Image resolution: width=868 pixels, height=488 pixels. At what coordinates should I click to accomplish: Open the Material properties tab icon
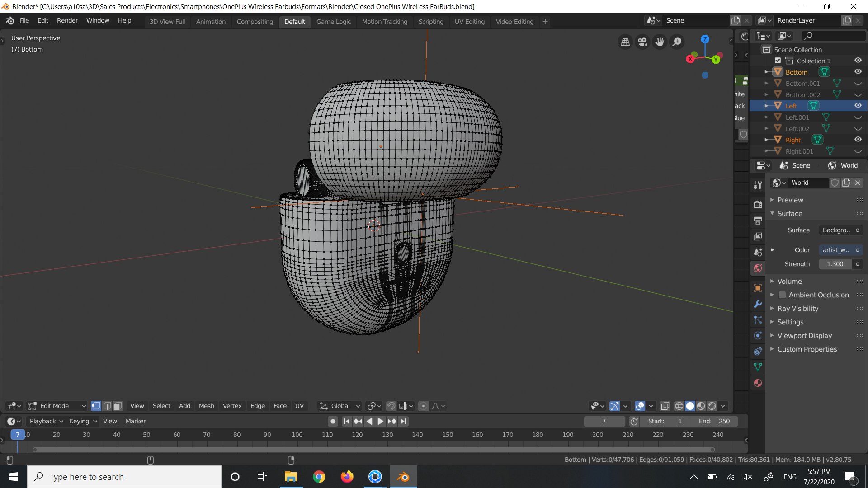coord(758,383)
